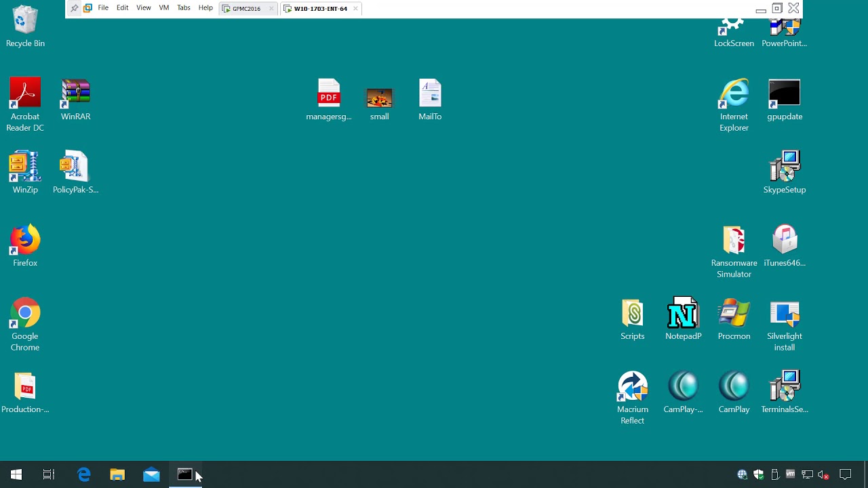Select the managersg... PDF file
868x488 pixels.
(x=329, y=100)
